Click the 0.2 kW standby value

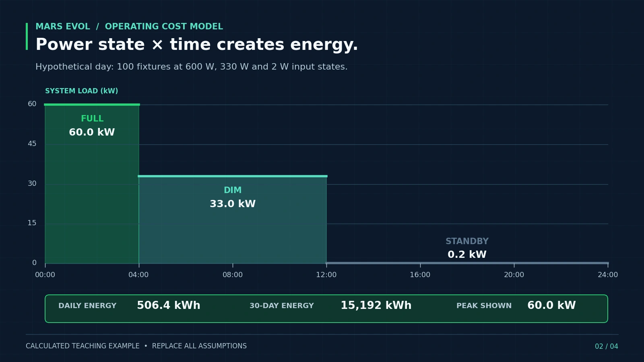coord(467,255)
